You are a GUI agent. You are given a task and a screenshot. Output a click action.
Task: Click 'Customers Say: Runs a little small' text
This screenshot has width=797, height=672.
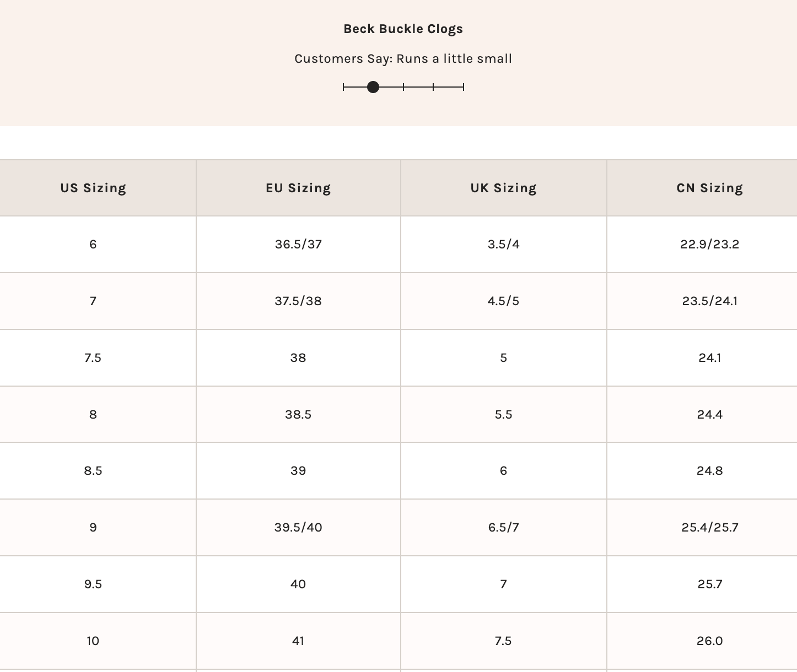403,59
